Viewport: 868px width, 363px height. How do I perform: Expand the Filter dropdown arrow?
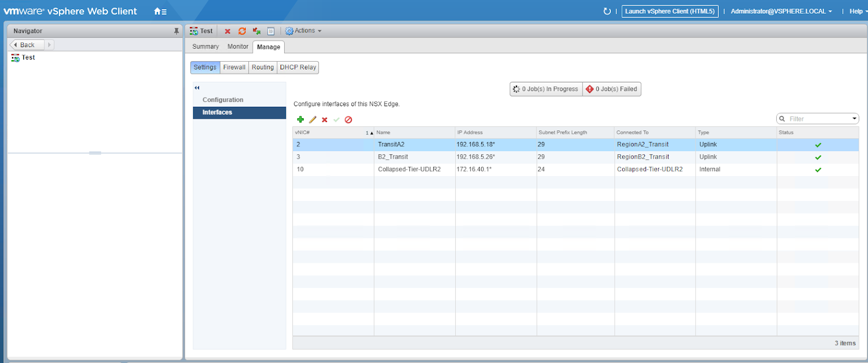(854, 119)
